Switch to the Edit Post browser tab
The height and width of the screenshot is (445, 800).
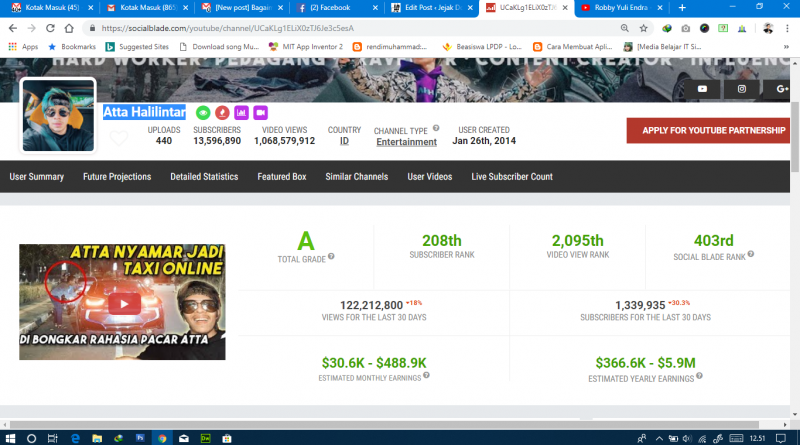point(432,8)
